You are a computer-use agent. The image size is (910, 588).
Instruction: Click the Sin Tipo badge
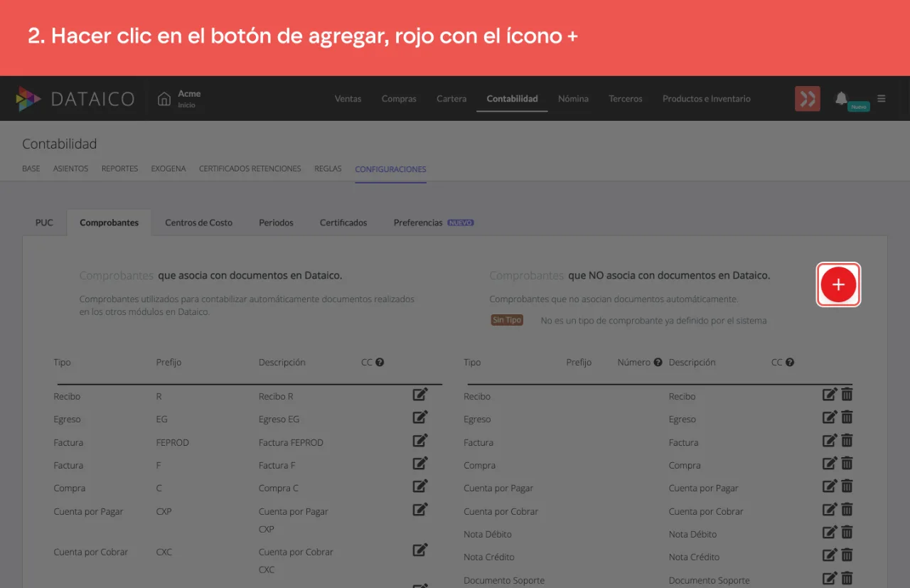point(507,320)
